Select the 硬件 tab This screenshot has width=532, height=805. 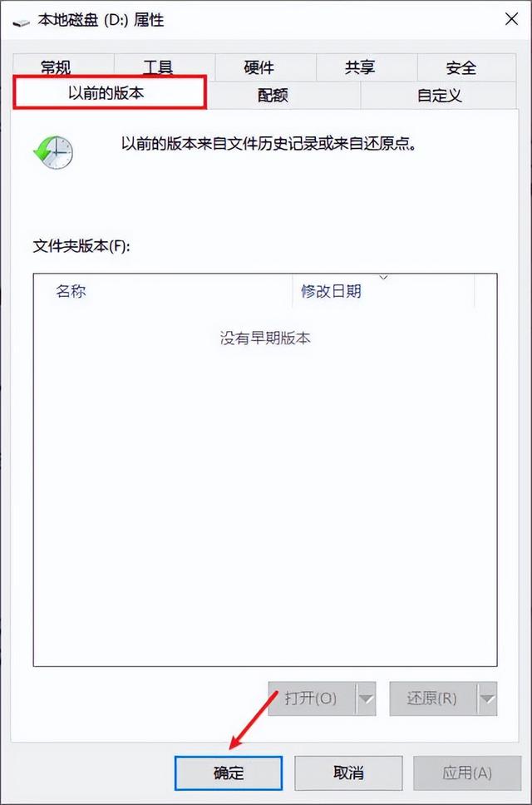(259, 67)
